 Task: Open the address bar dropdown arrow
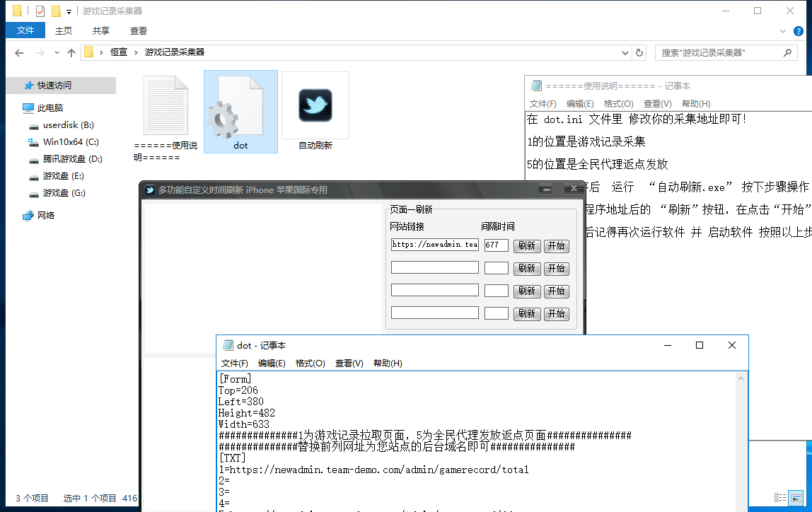(x=624, y=52)
